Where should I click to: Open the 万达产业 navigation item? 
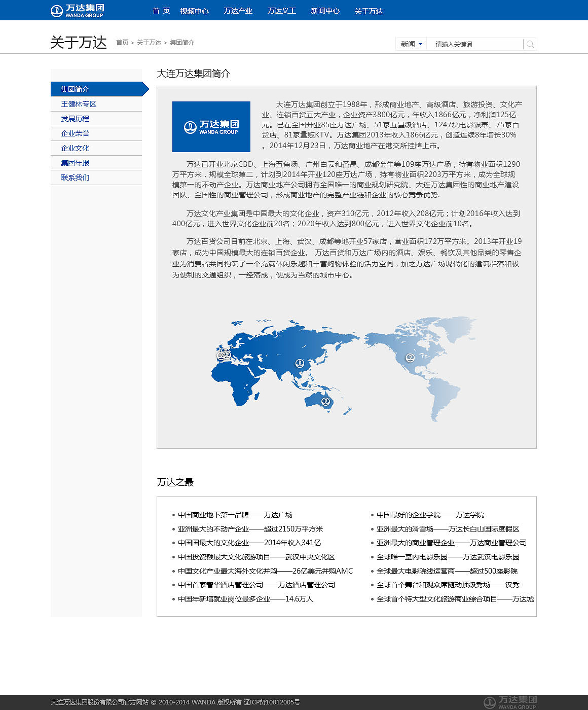(238, 11)
